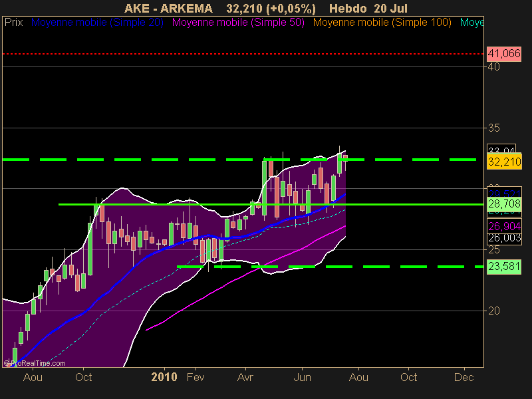Viewport: 532px width, 399px height.
Task: Click the 35 price axis label
Action: click(493, 128)
